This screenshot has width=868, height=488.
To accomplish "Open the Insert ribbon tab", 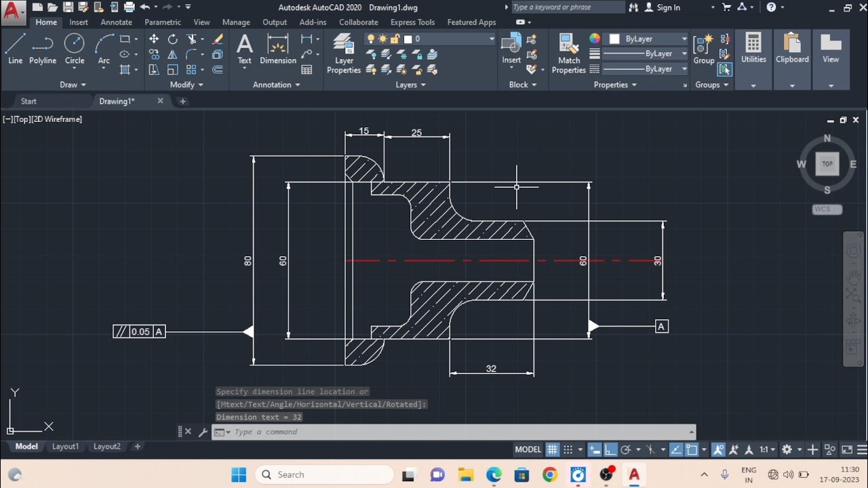I will coord(79,22).
